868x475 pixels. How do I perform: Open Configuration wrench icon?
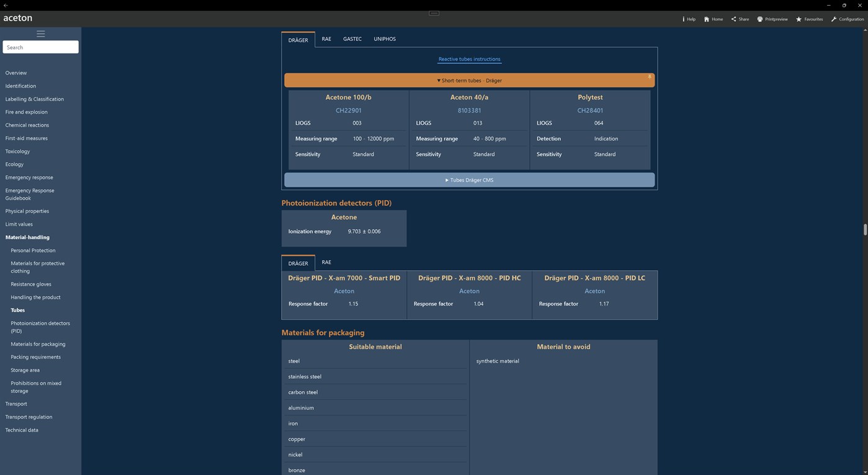pos(834,19)
